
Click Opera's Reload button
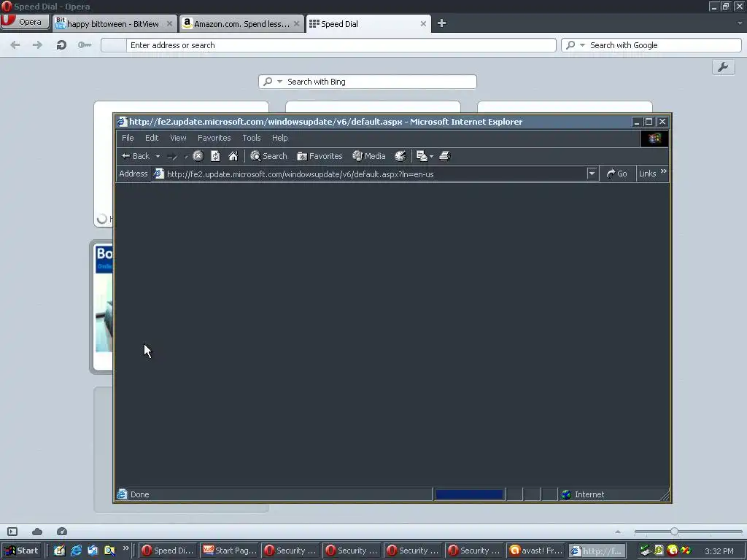click(61, 45)
